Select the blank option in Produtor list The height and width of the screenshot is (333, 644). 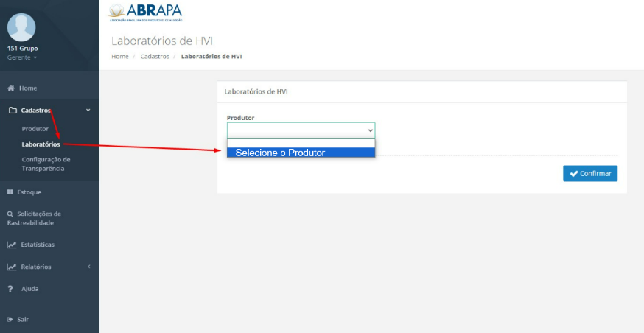[x=301, y=143]
